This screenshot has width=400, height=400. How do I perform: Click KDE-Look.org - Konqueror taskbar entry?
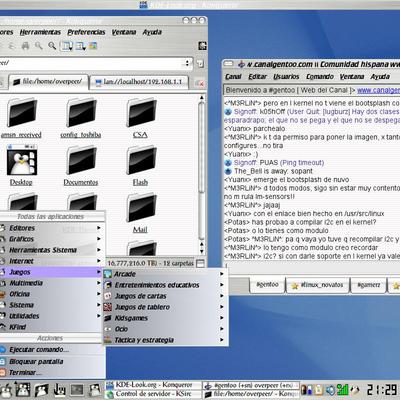coord(153,385)
